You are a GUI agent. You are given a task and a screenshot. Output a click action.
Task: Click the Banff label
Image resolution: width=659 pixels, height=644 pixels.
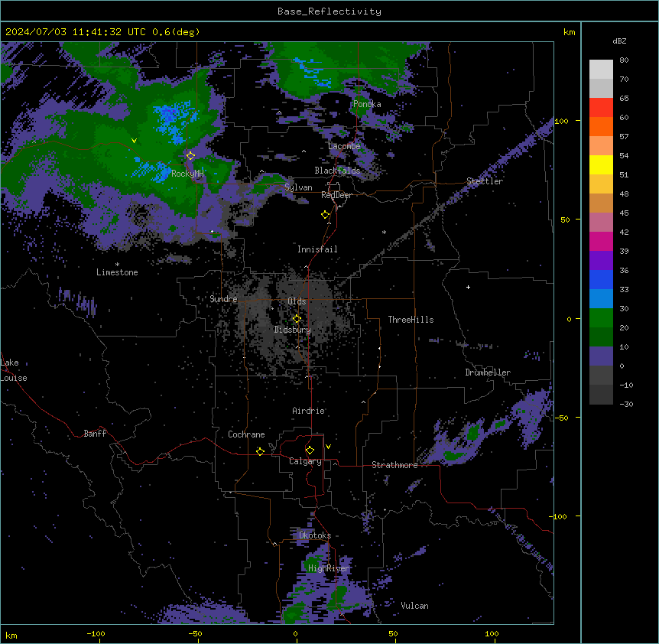point(95,434)
